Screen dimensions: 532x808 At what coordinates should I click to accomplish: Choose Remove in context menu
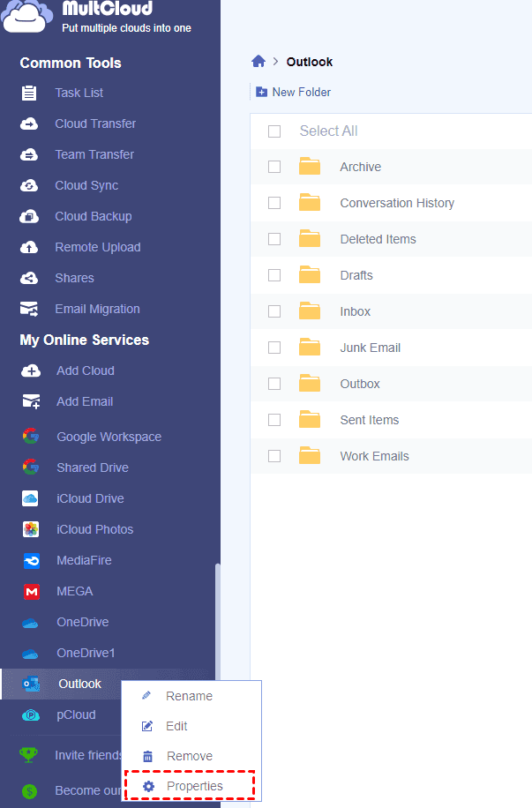coord(191,756)
